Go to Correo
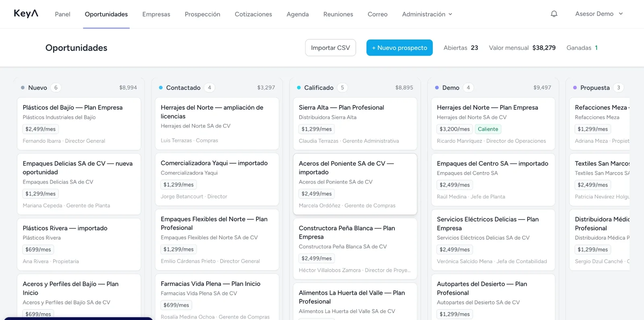Image resolution: width=644 pixels, height=320 pixels. 378,14
